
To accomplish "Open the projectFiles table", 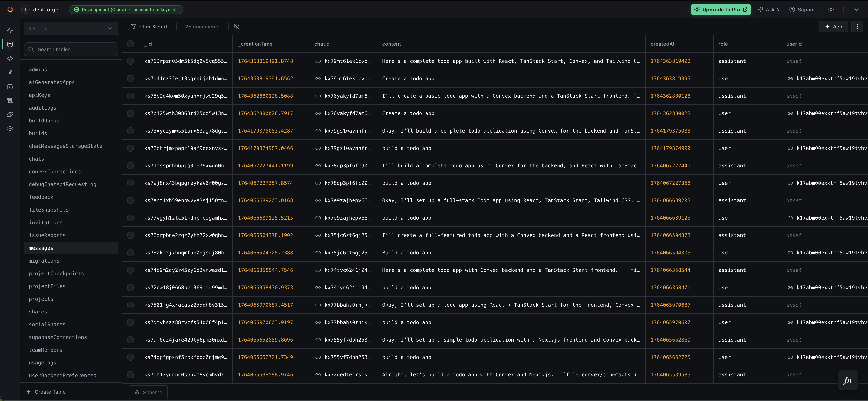I will pyautogui.click(x=47, y=286).
